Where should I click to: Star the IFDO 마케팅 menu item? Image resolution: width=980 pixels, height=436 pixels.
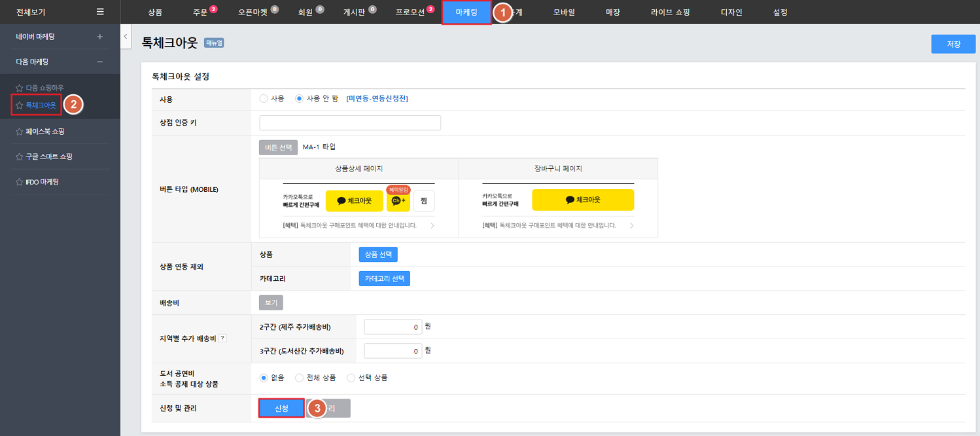pyautogui.click(x=20, y=181)
